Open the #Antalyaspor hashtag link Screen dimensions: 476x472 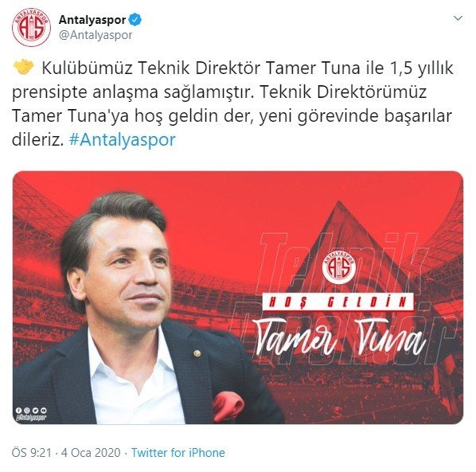[123, 140]
